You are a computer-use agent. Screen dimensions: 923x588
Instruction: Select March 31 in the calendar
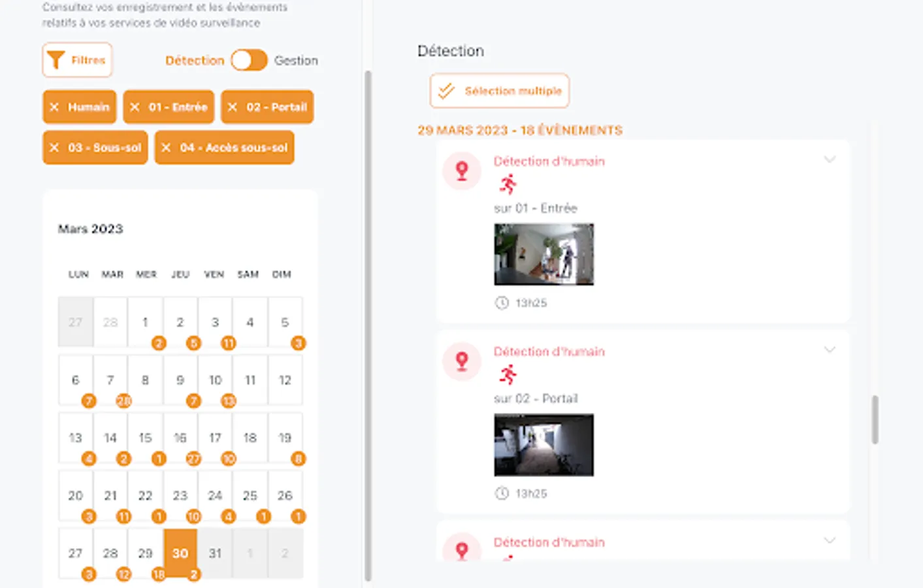coord(215,553)
